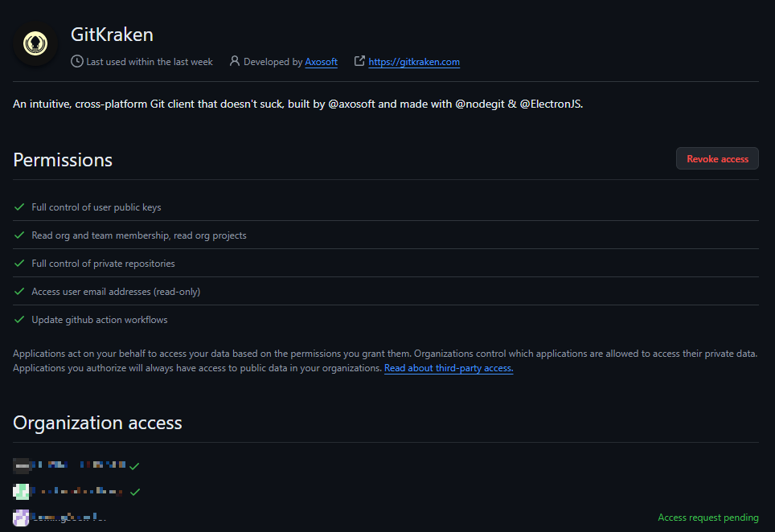Viewport: 775px width, 532px height.
Task: Open the https://gitkraken.com link
Action: tap(414, 62)
